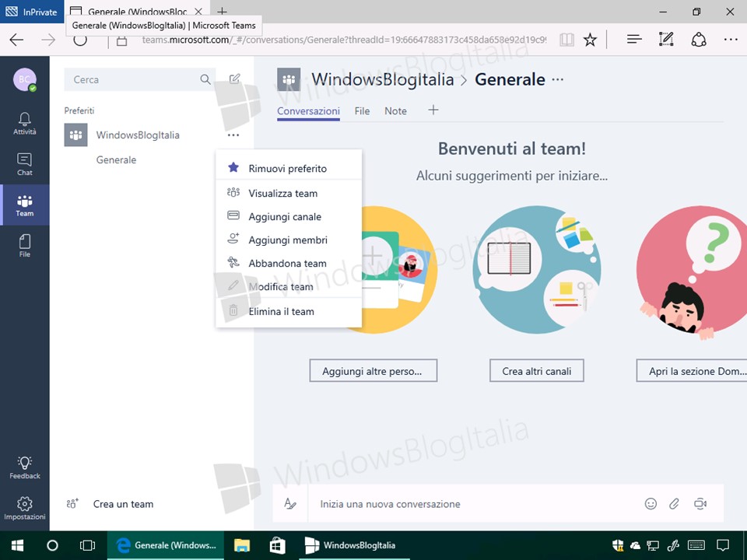Open the Note tab
This screenshot has height=560, width=747.
click(395, 111)
